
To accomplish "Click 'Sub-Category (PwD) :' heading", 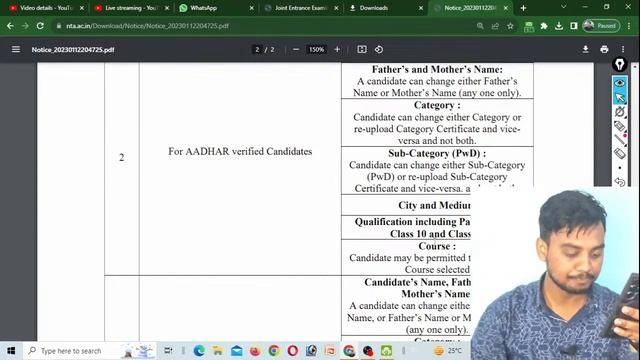I will point(437,153).
